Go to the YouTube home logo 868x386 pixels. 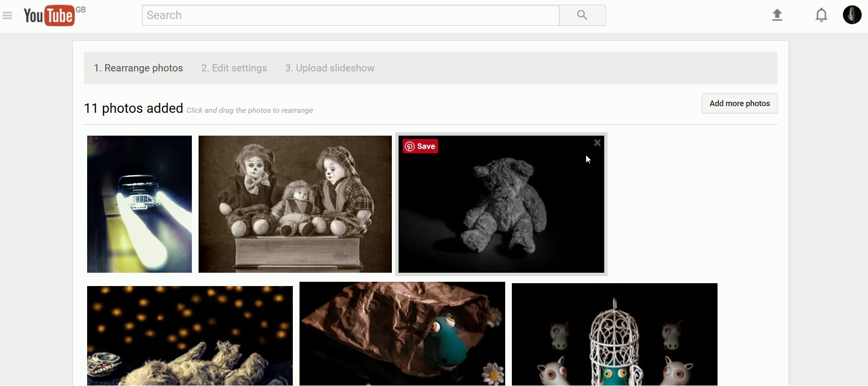click(50, 16)
